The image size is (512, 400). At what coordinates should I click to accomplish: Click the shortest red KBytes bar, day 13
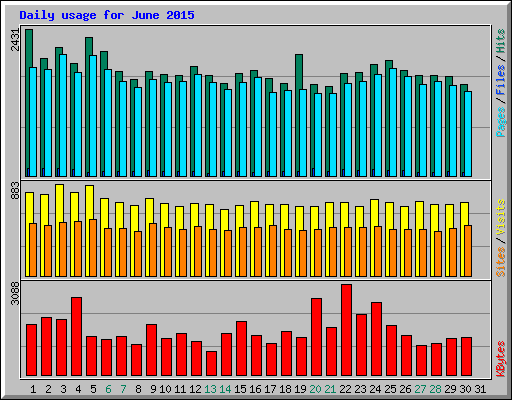coord(211,363)
